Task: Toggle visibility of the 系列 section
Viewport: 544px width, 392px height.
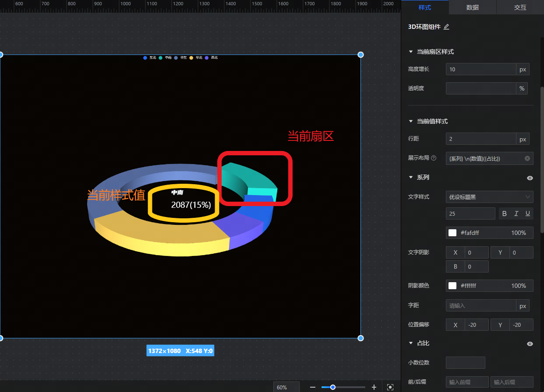Action: [x=530, y=178]
